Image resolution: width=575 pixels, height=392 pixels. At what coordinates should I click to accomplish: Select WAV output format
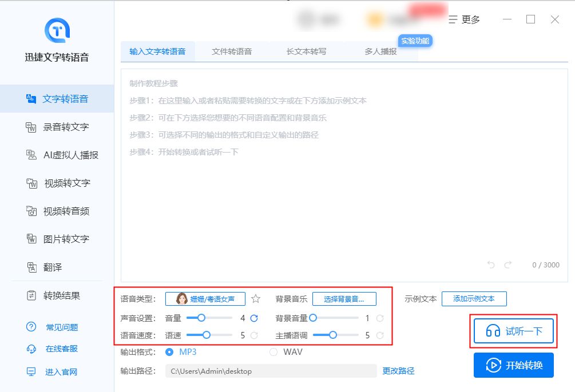coord(286,352)
